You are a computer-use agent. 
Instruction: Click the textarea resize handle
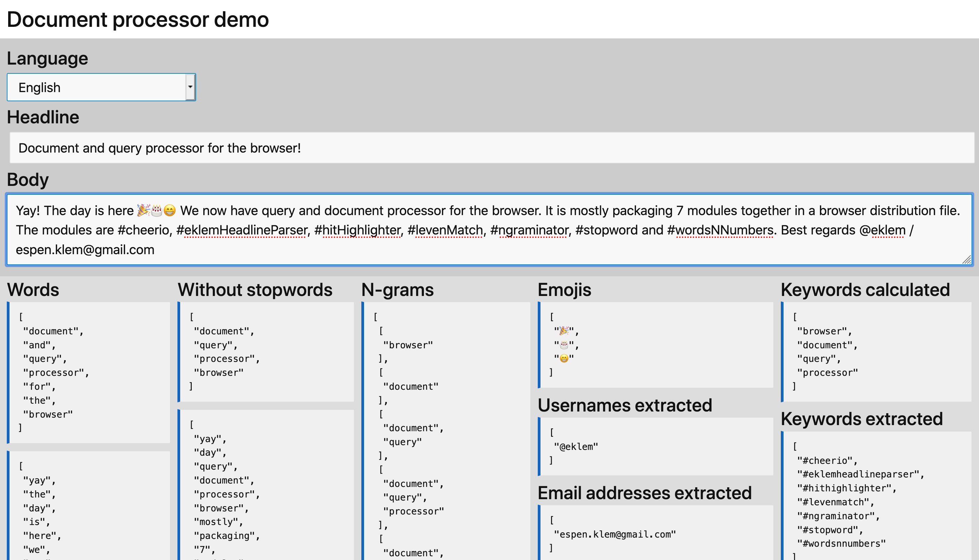point(967,260)
